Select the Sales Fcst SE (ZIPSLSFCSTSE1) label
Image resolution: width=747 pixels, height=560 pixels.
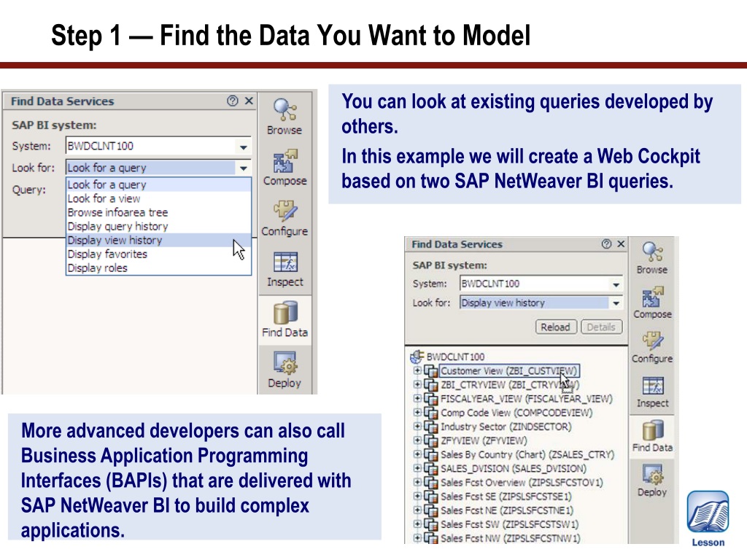506,496
